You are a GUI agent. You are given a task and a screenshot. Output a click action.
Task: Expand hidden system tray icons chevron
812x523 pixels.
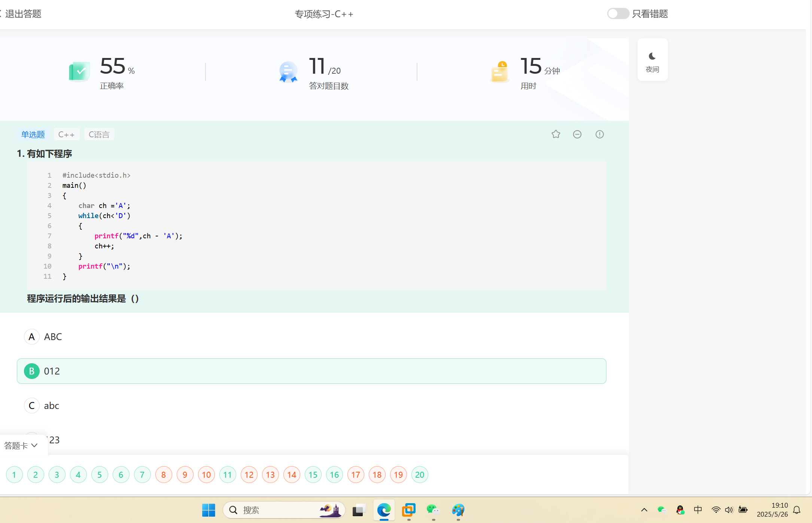click(x=644, y=510)
